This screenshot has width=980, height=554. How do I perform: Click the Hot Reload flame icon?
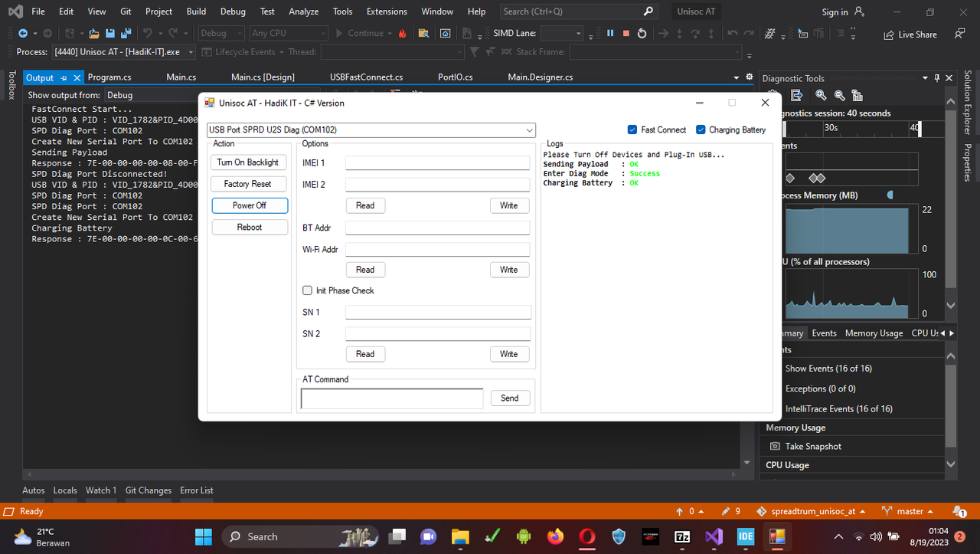coord(403,34)
